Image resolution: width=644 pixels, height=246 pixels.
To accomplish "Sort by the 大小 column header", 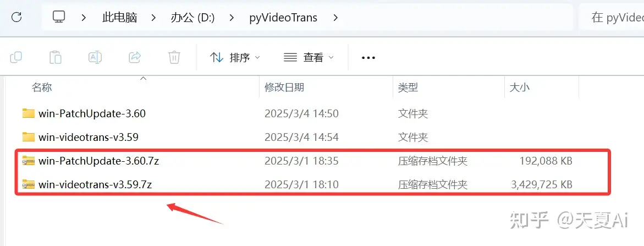I will point(520,87).
